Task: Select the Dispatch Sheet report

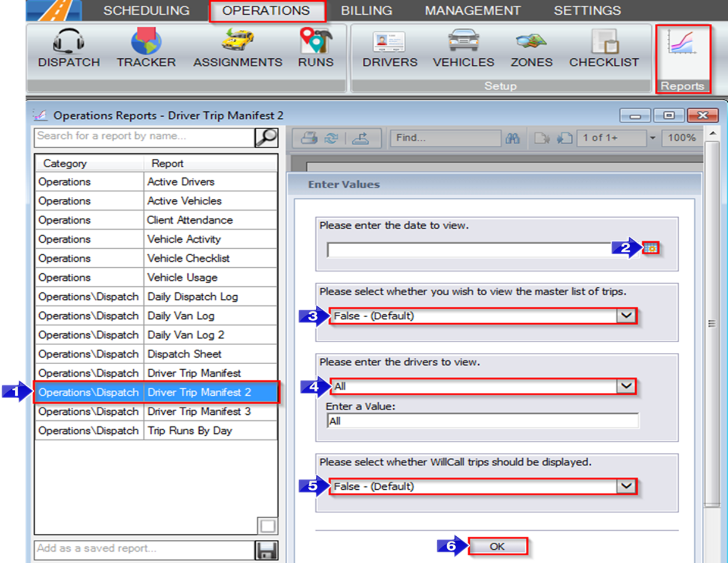Action: [156, 354]
